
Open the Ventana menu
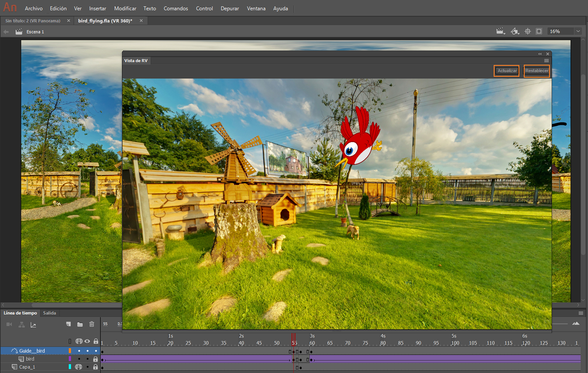pyautogui.click(x=256, y=8)
